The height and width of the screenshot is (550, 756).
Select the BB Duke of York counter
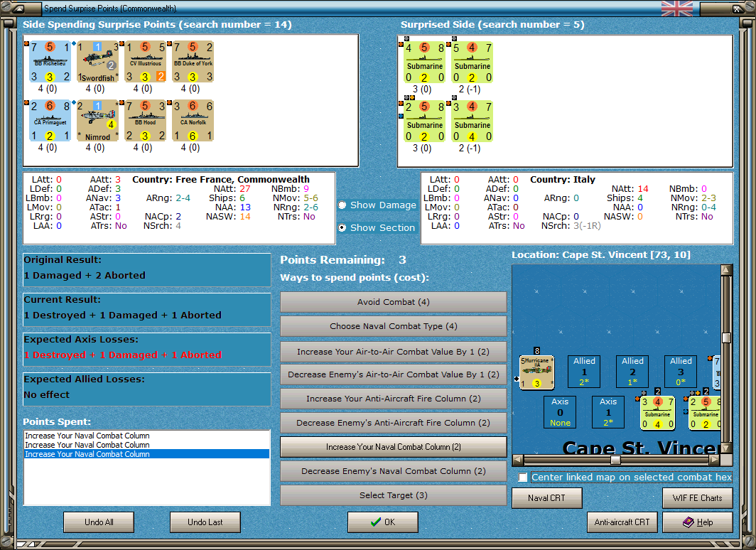pyautogui.click(x=193, y=62)
